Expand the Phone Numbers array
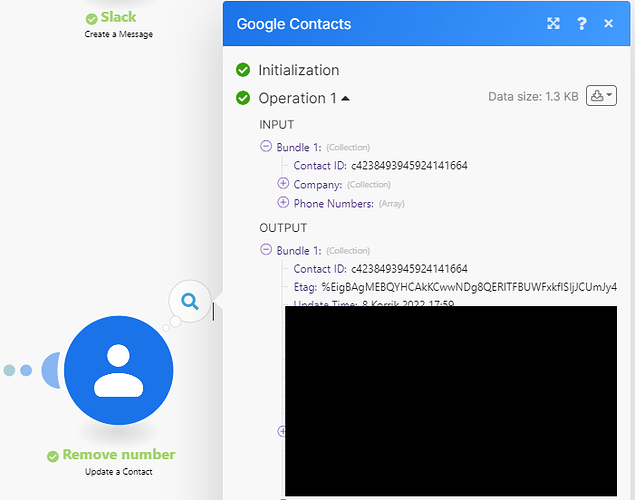The image size is (635, 500). 283,202
